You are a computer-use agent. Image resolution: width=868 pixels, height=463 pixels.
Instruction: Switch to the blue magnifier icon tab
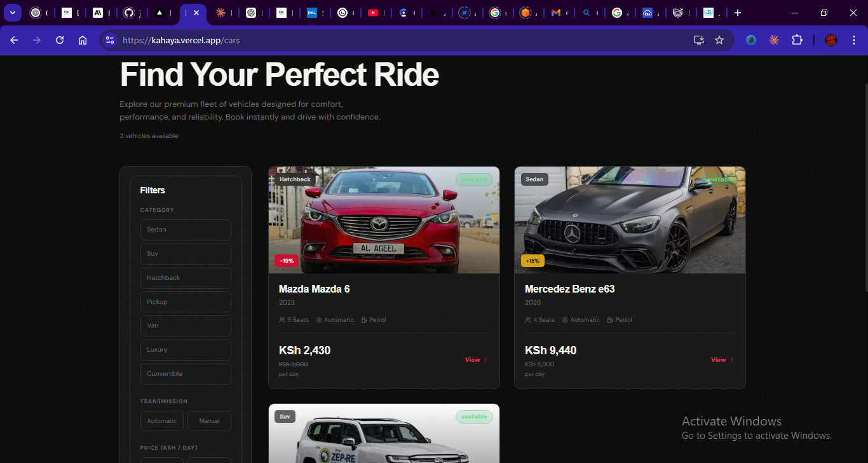(x=587, y=13)
